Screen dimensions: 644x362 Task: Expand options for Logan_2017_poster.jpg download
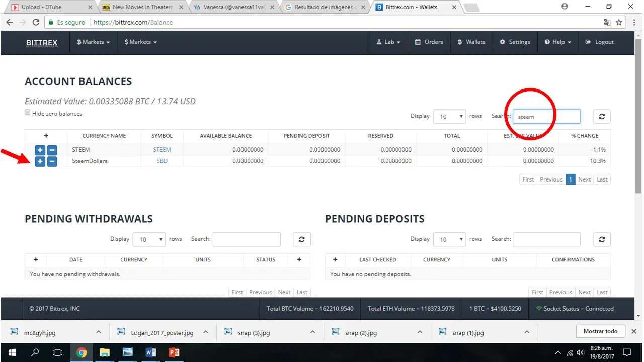point(205,332)
